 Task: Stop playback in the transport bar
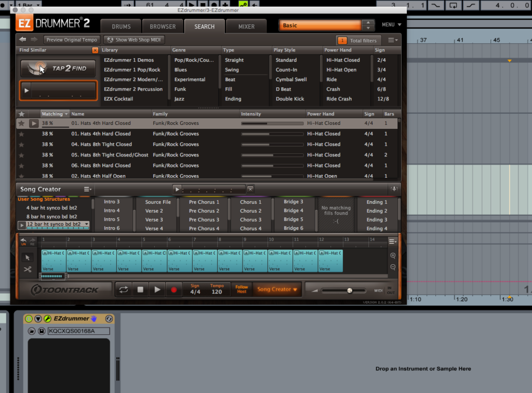click(140, 290)
